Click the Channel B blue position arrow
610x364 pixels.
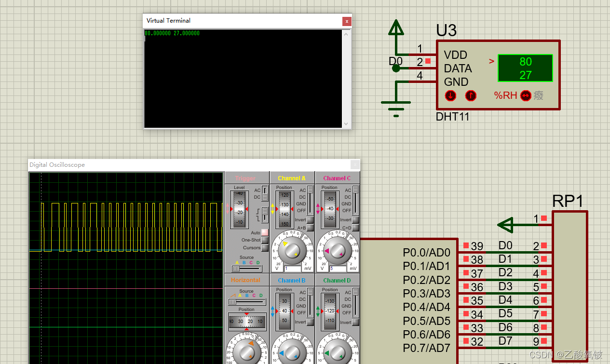point(272,311)
